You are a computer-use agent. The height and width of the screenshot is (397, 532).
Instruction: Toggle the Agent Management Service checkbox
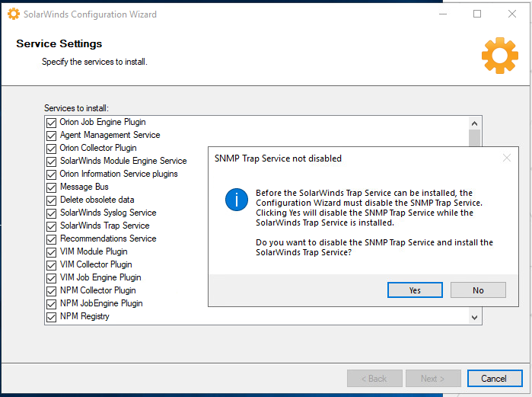[51, 136]
